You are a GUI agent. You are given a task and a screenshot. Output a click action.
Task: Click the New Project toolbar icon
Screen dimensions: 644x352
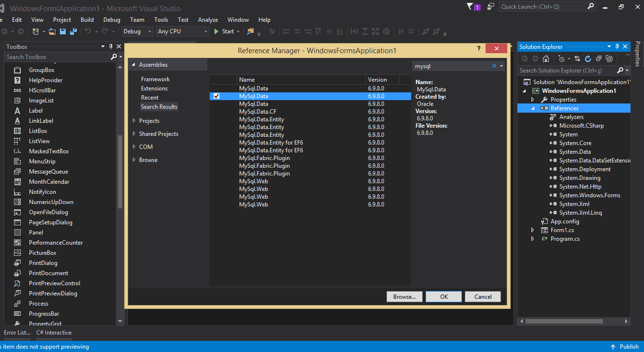pyautogui.click(x=36, y=31)
